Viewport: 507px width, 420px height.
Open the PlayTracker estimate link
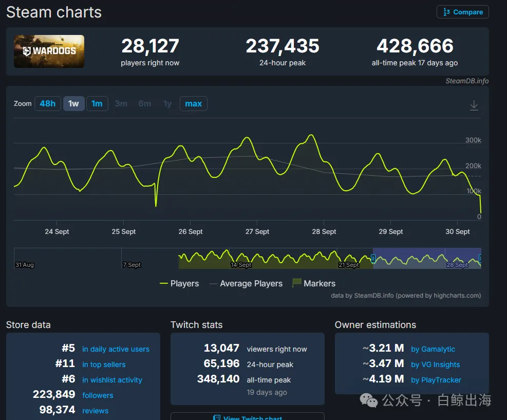coord(436,380)
